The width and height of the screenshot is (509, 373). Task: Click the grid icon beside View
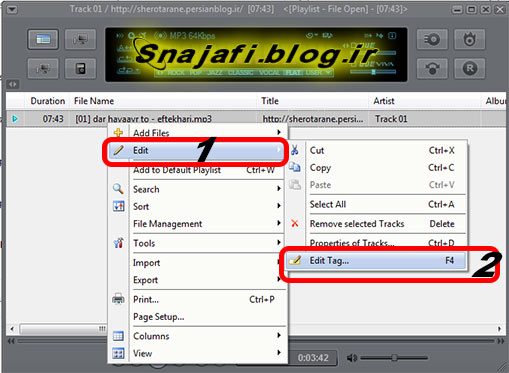point(118,353)
